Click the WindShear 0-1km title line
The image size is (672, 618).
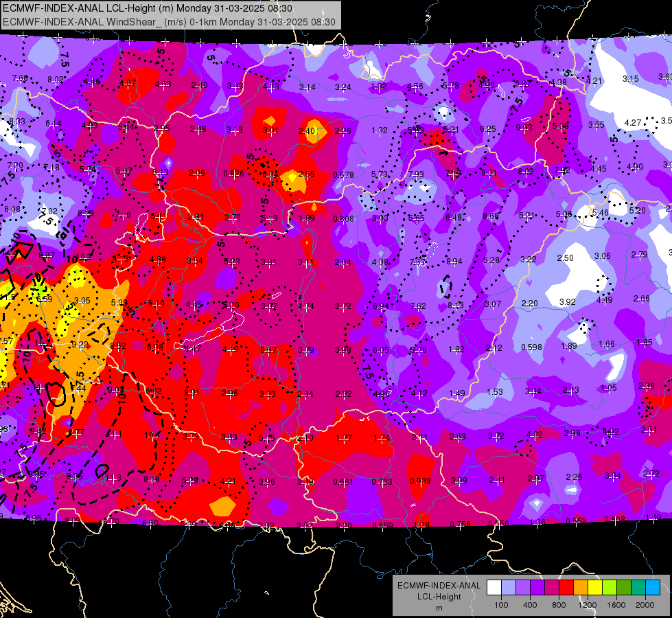point(169,22)
